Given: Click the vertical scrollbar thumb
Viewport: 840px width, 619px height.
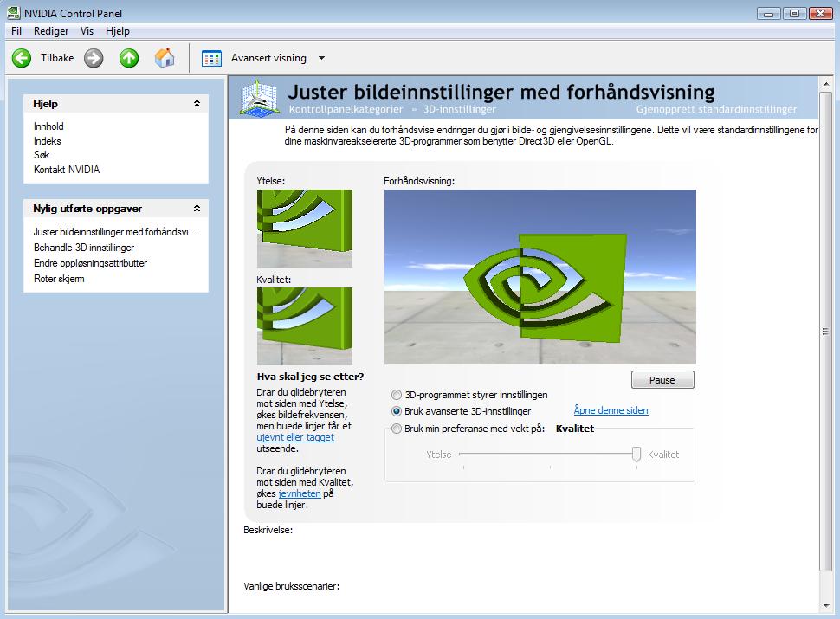Looking at the screenshot, I should pyautogui.click(x=825, y=332).
